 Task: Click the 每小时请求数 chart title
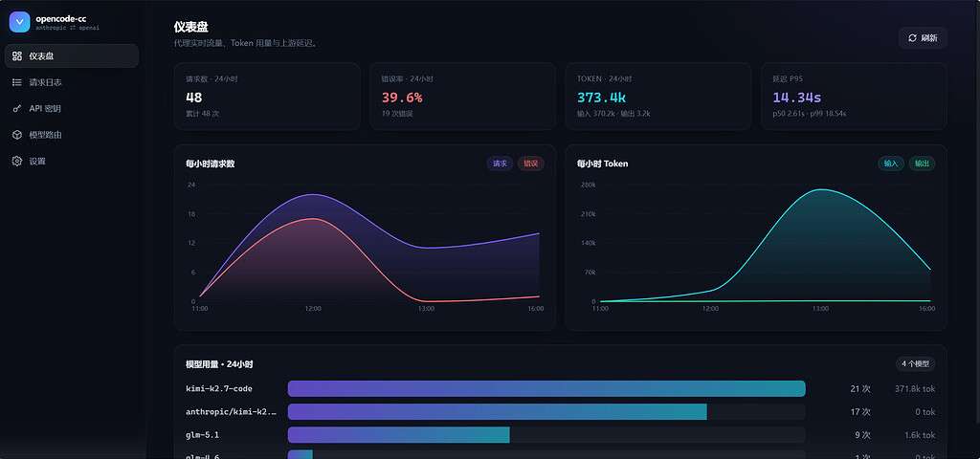[210, 164]
